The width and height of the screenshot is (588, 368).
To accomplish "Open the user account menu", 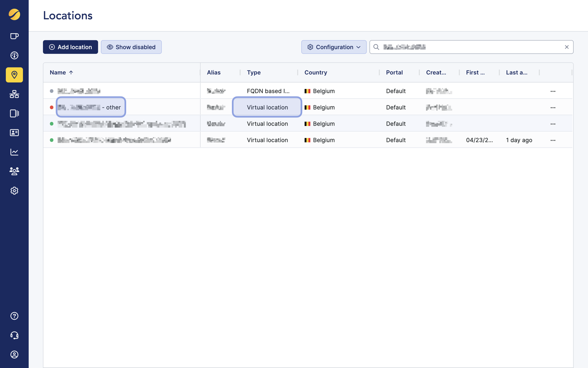I will [14, 354].
